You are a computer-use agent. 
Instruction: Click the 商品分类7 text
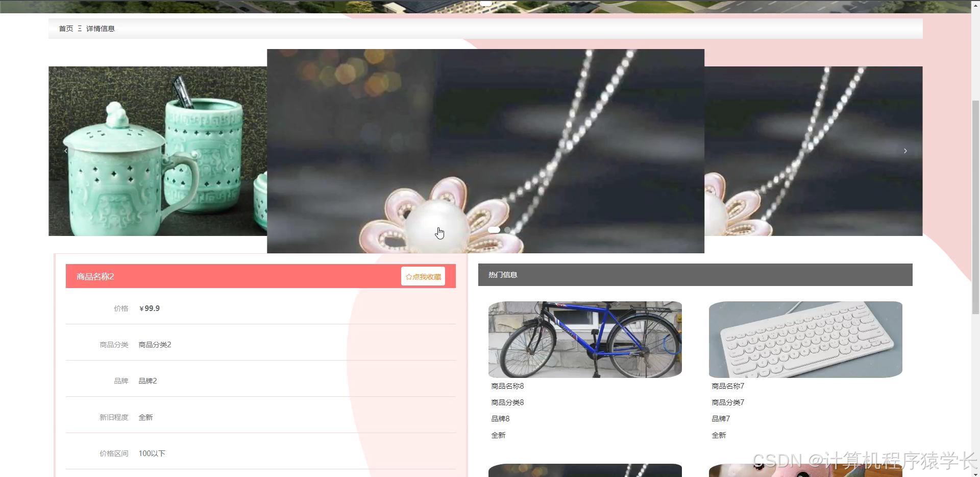point(728,402)
